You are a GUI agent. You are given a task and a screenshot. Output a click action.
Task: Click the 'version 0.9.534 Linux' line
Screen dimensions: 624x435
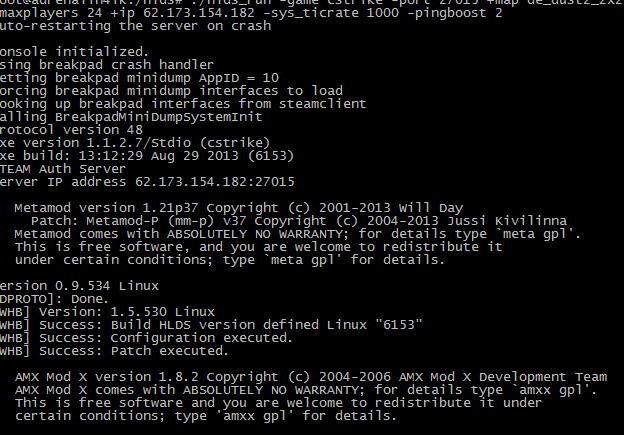pos(79,286)
